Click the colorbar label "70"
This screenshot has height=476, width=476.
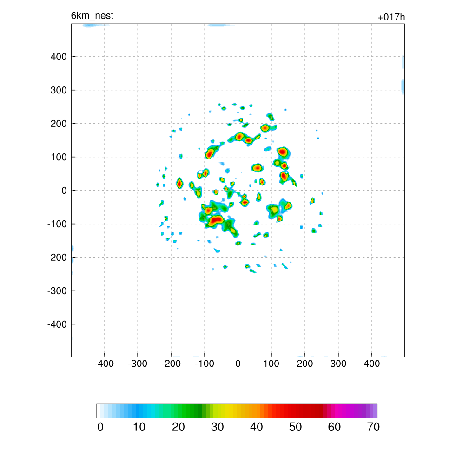(x=373, y=427)
